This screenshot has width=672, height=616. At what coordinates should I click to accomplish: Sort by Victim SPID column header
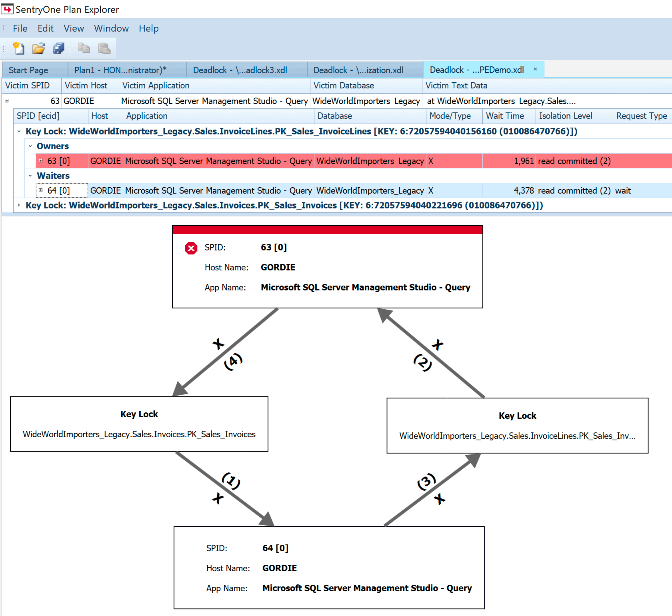click(x=32, y=86)
